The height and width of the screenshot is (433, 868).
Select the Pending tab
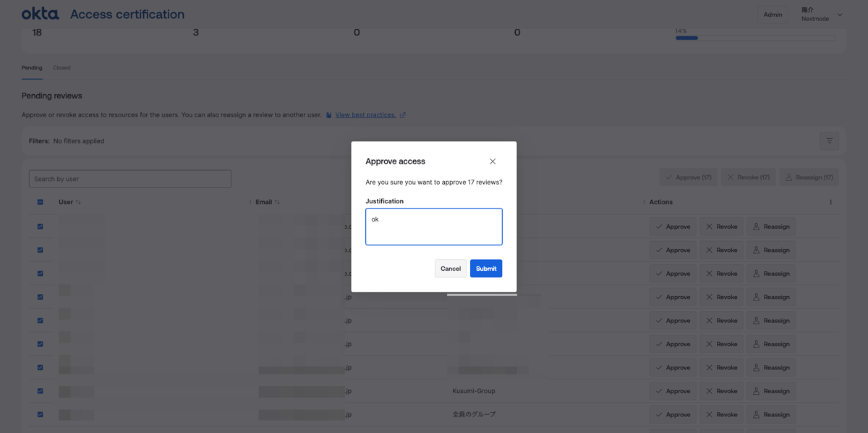32,67
